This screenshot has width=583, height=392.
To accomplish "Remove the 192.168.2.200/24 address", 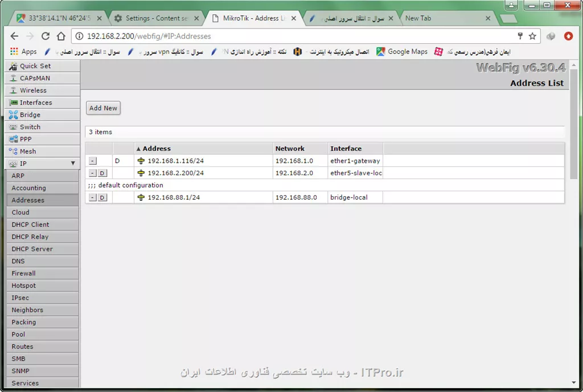I will 93,173.
